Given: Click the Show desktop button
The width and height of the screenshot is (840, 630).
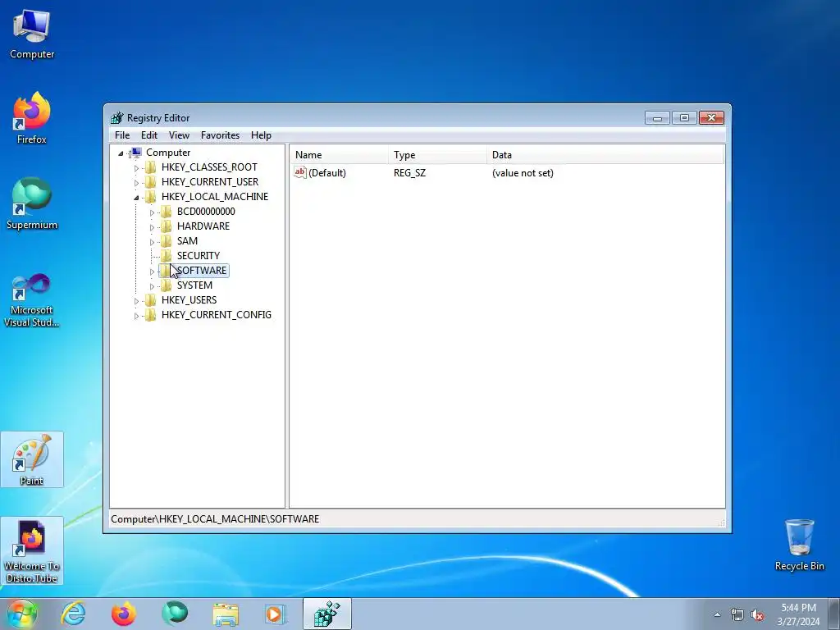Looking at the screenshot, I should pyautogui.click(x=834, y=614).
